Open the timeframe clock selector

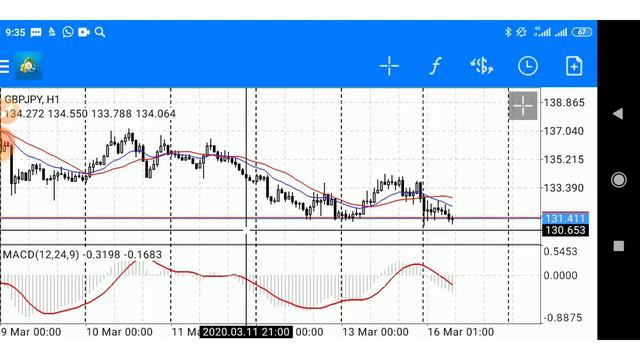tap(528, 66)
